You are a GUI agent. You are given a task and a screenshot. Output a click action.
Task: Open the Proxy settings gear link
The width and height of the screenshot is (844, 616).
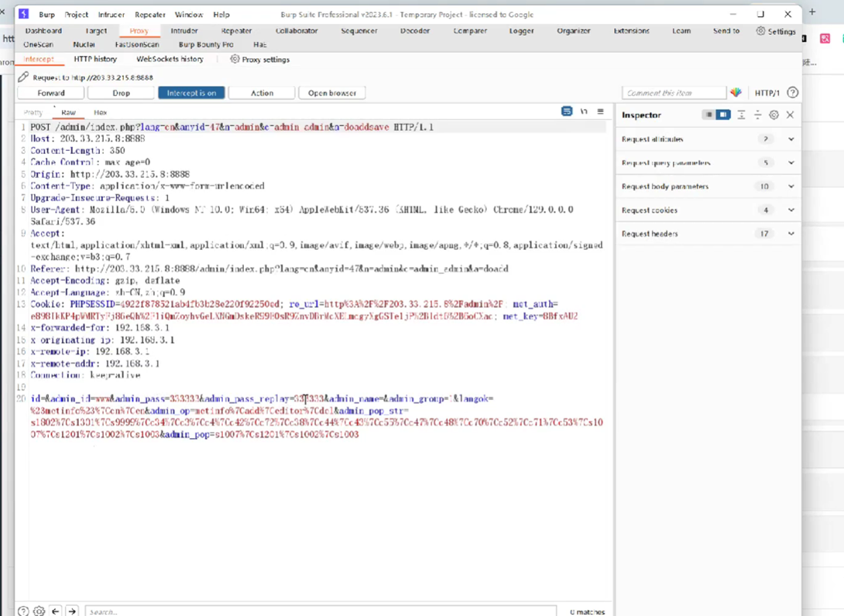260,59
